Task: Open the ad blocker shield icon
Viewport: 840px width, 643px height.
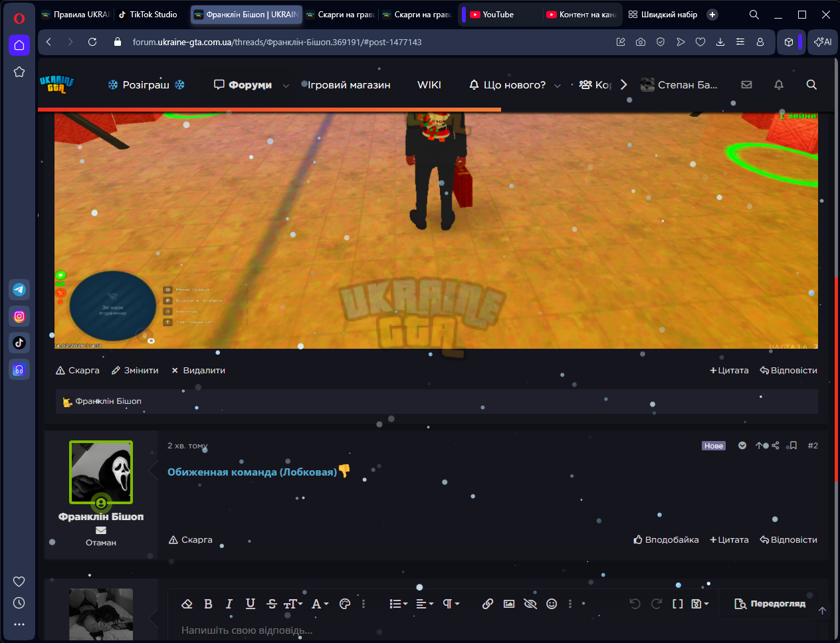Action: click(x=661, y=42)
